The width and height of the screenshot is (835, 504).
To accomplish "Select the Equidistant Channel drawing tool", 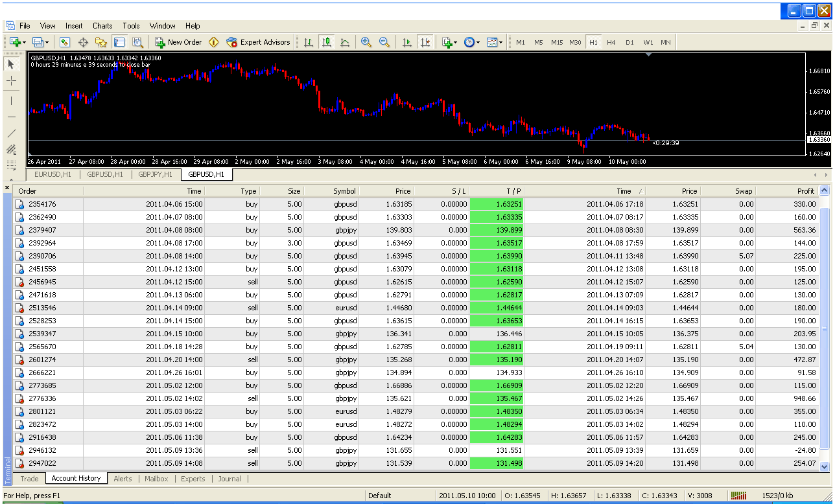I will click(12, 150).
